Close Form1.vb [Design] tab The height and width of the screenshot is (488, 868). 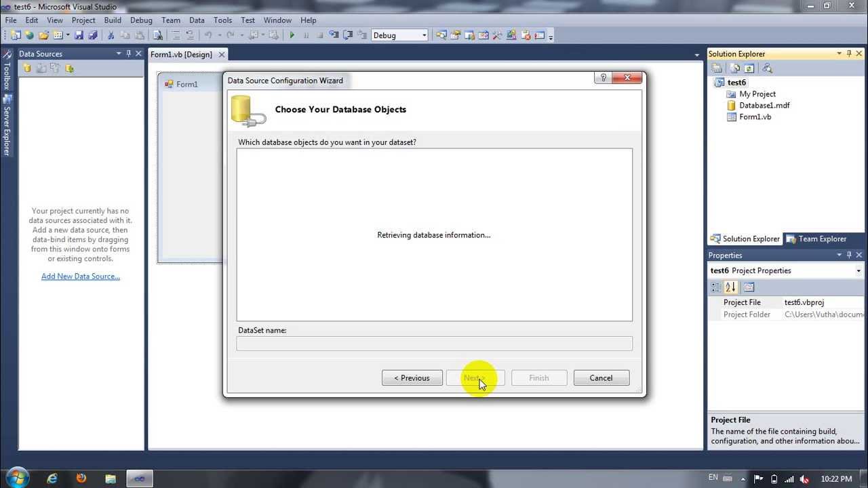[x=222, y=54]
